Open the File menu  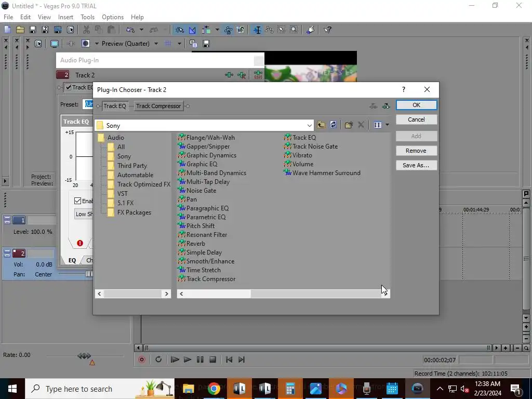coord(8,17)
